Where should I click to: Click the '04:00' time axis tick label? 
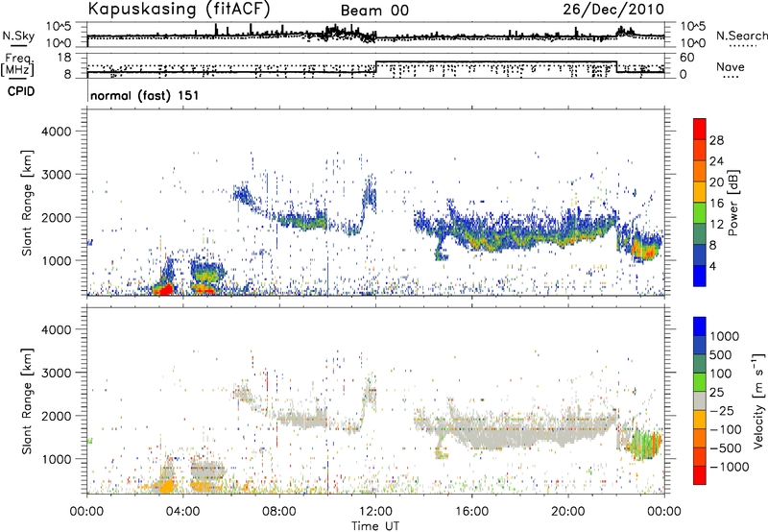pos(182,512)
